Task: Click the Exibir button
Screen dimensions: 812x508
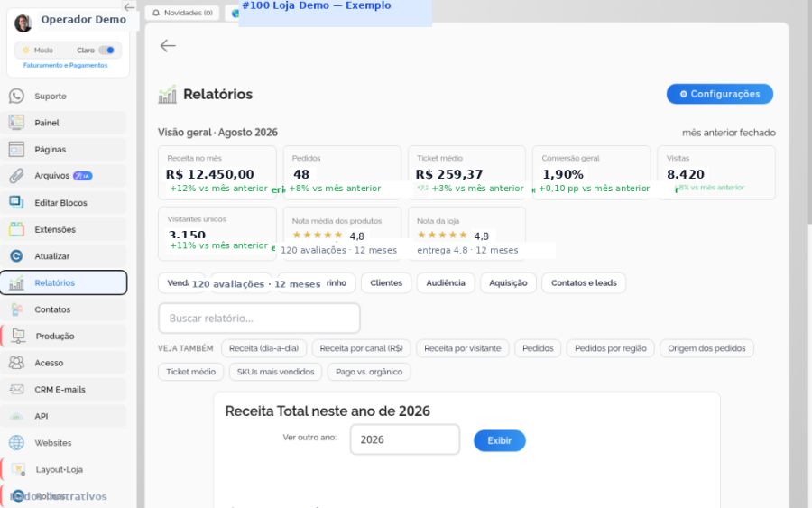Action: (x=499, y=440)
